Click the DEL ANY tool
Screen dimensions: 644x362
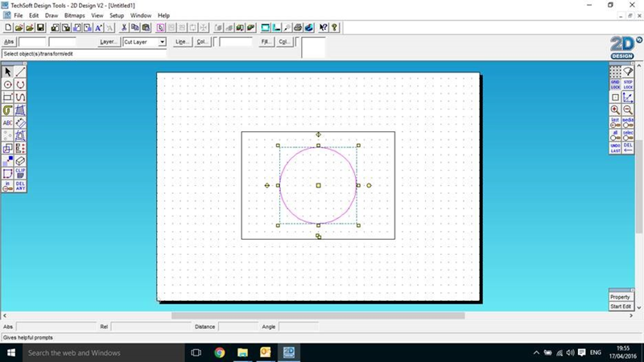20,187
